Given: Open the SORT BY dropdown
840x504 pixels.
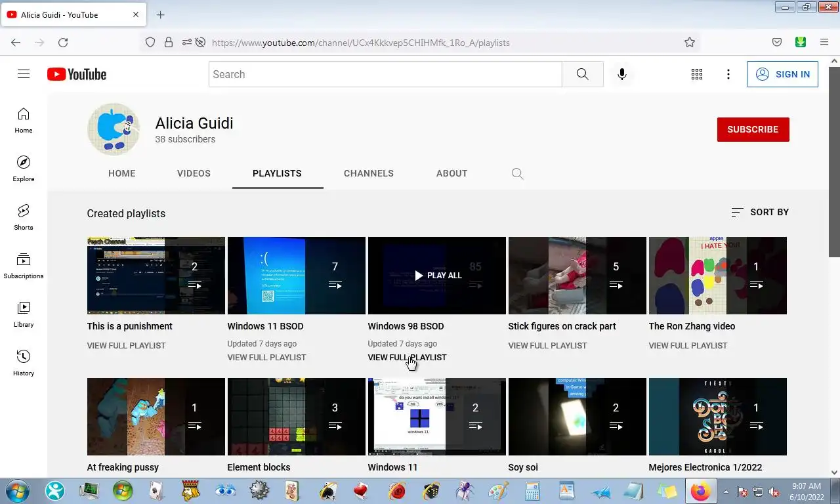Looking at the screenshot, I should coord(760,212).
